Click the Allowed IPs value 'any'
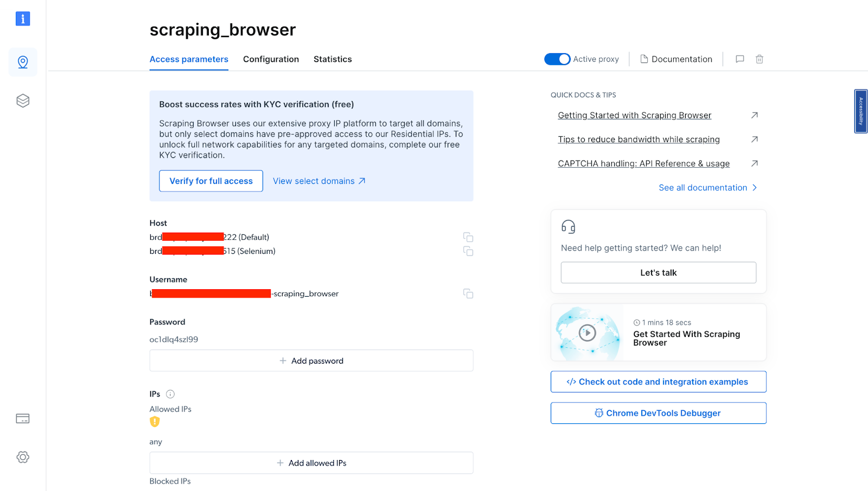Screen dimensions: 868x491 [x=156, y=442]
